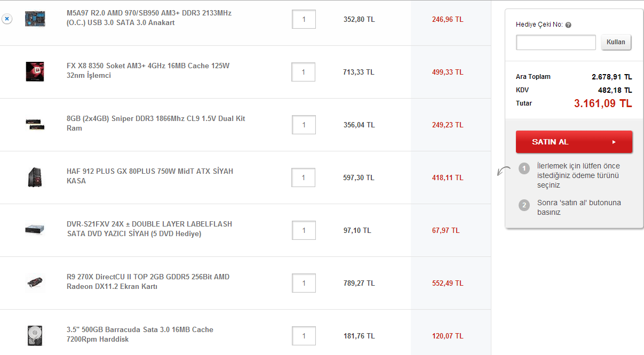Edit the quantity field for M5A97 motherboard
The width and height of the screenshot is (644, 355).
coord(304,20)
